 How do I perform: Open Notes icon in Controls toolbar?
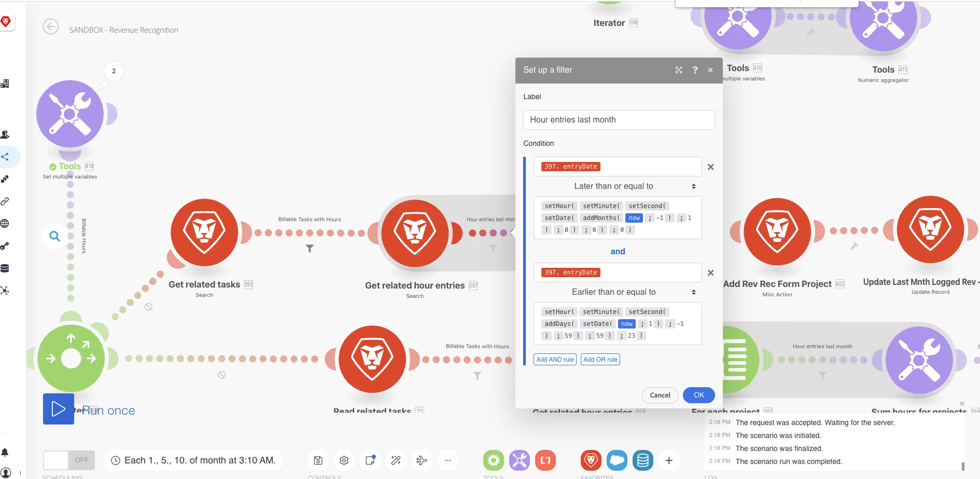click(370, 460)
